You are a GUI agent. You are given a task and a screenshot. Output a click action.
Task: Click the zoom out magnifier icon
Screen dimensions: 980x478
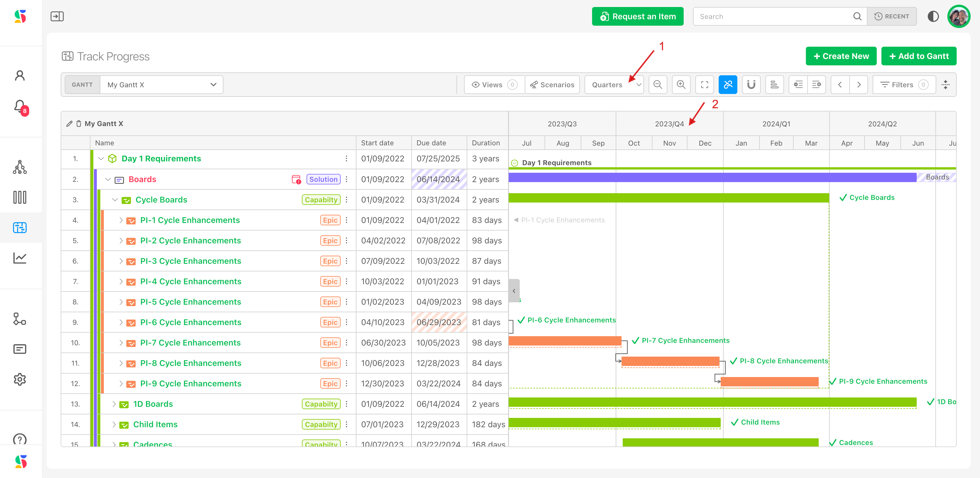click(x=657, y=85)
